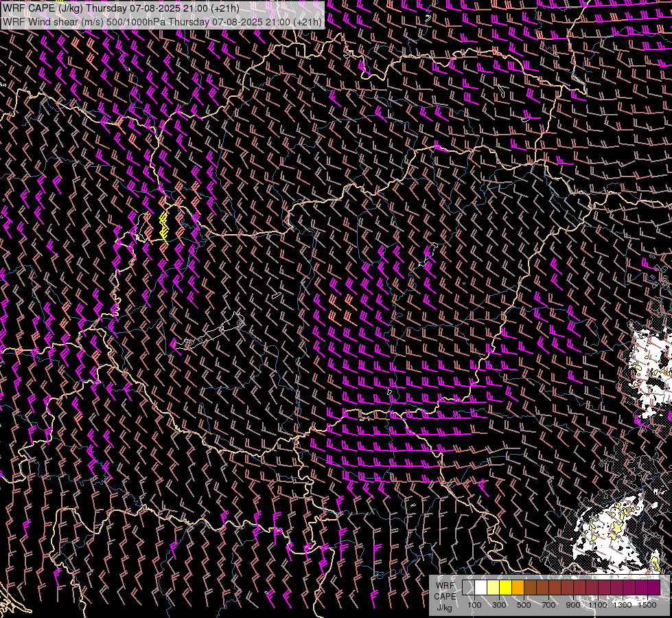Click the legend value 900
Screen dimensions: 672x618
click(573, 605)
